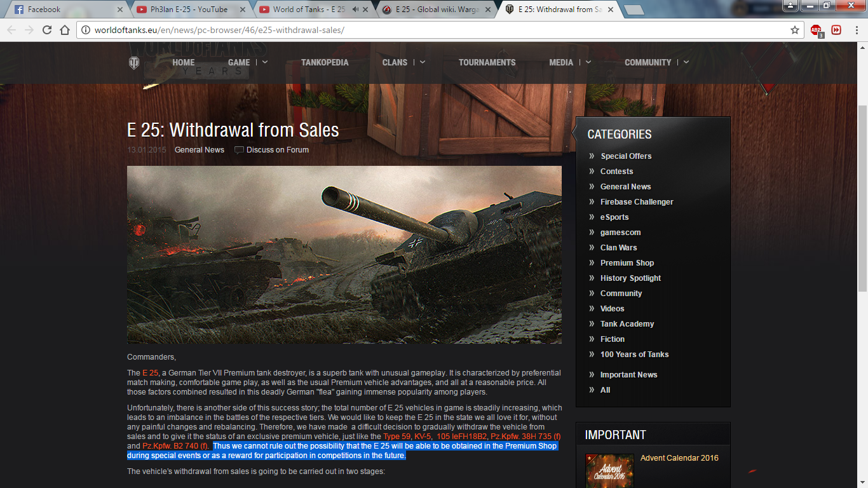The image size is (868, 488).
Task: Click the World of Tanks logo icon
Action: point(134,62)
